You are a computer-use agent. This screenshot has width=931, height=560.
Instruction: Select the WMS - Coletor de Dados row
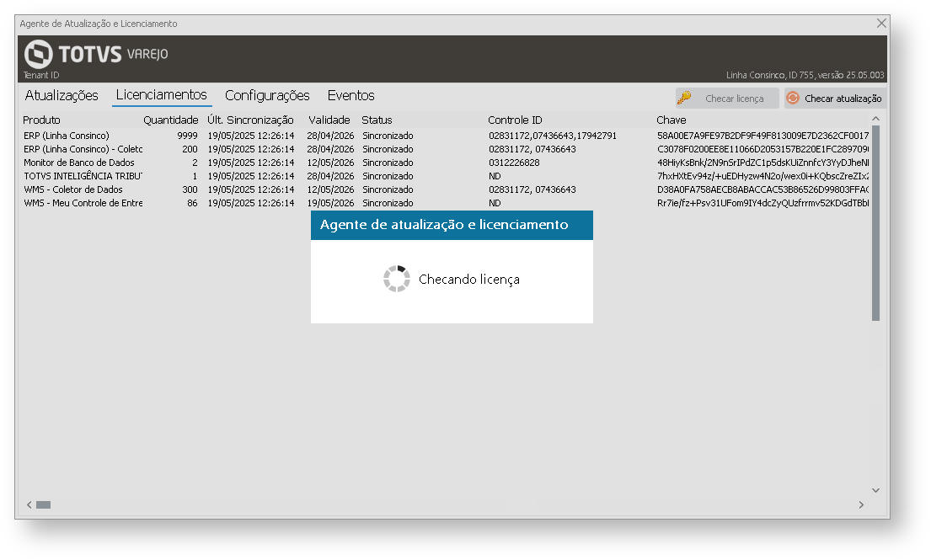click(446, 189)
